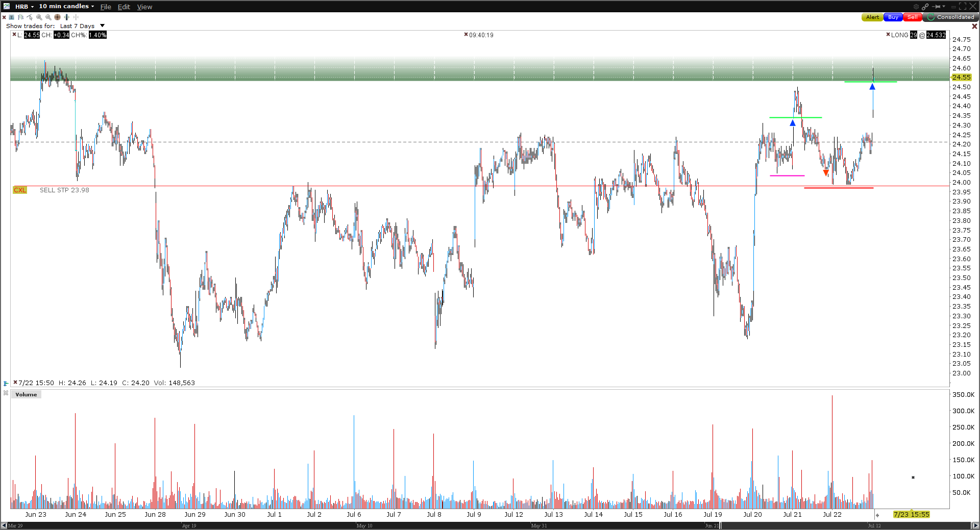Open the 10 min candles dropdown
The width and height of the screenshot is (980, 530).
point(66,7)
